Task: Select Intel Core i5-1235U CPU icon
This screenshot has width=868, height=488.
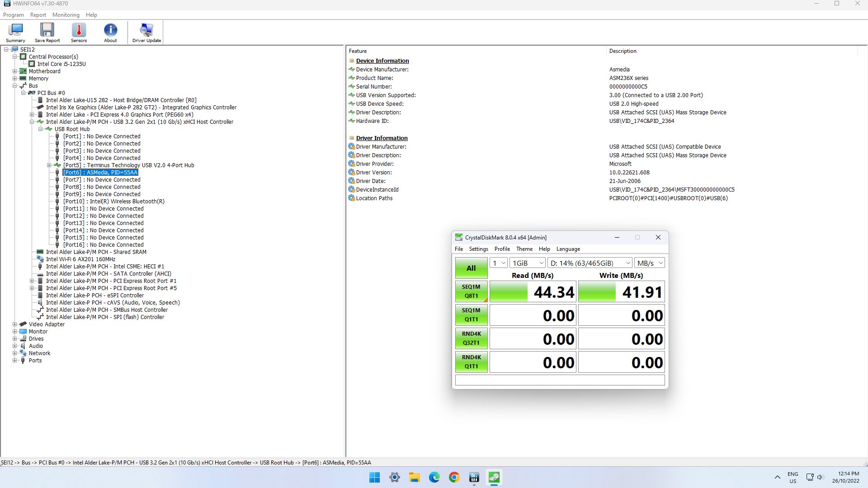Action: tap(32, 64)
